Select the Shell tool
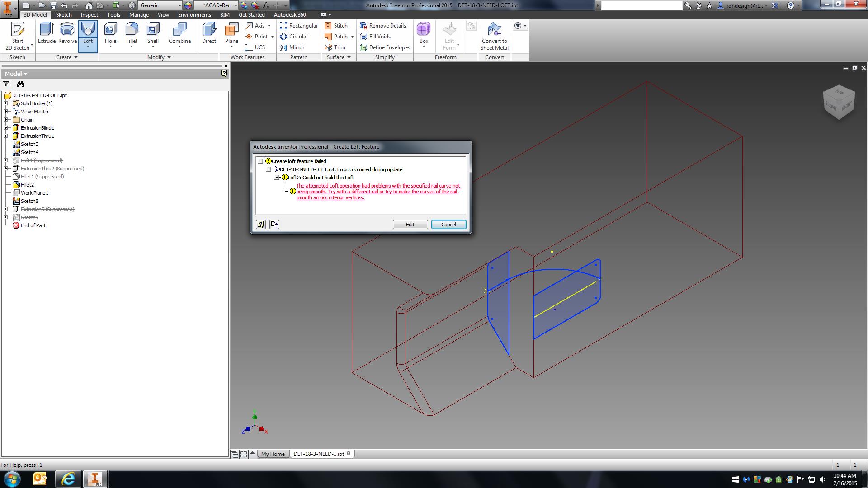This screenshot has height=488, width=868. pyautogui.click(x=153, y=33)
